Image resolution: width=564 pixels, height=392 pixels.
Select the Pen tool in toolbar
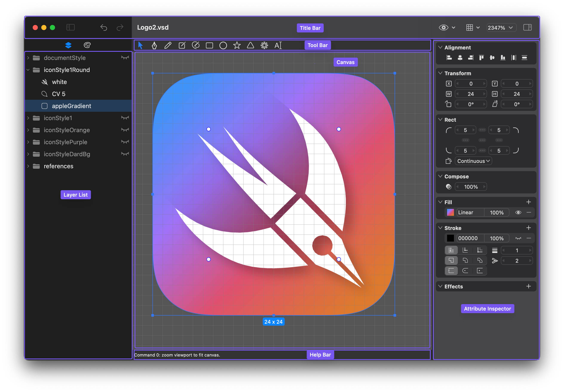click(x=154, y=45)
